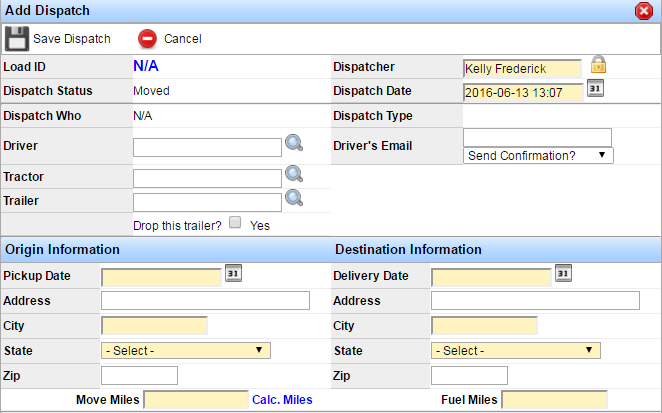Focus the Driver input field
This screenshot has height=413, width=662.
point(207,148)
